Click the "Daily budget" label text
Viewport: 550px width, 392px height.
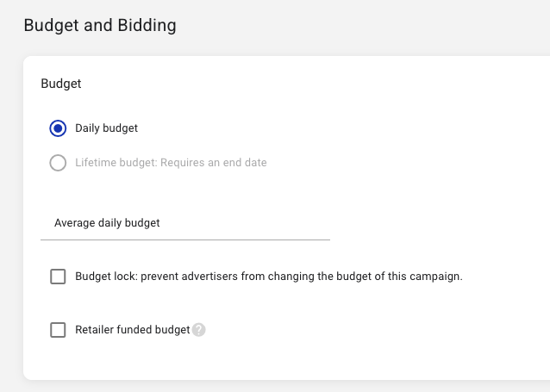pyautogui.click(x=107, y=128)
